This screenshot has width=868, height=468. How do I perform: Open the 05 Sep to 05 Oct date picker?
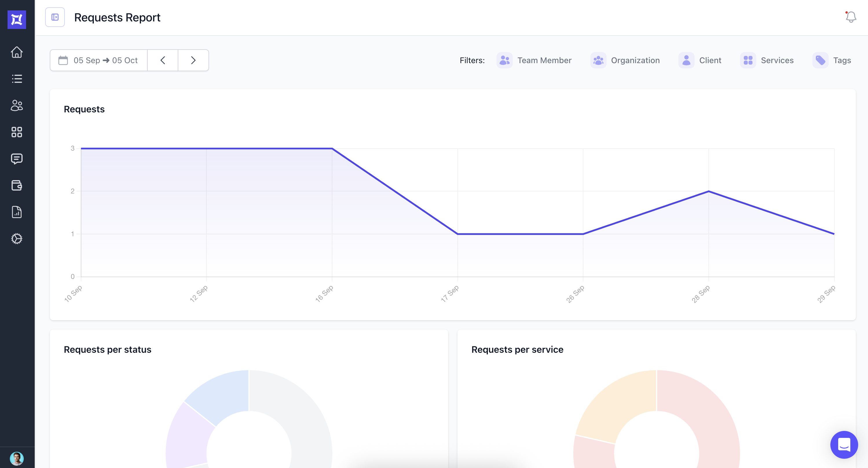(x=99, y=60)
